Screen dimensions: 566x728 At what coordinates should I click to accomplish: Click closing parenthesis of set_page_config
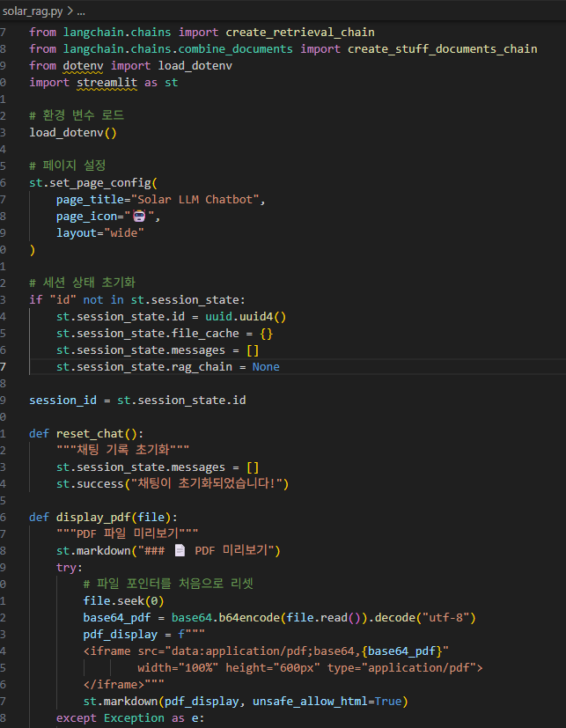point(32,250)
